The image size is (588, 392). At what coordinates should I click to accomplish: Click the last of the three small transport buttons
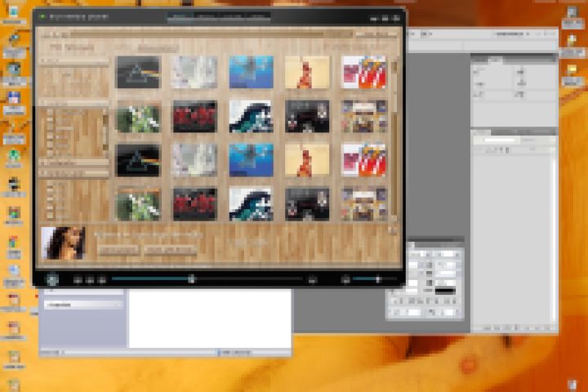click(101, 280)
